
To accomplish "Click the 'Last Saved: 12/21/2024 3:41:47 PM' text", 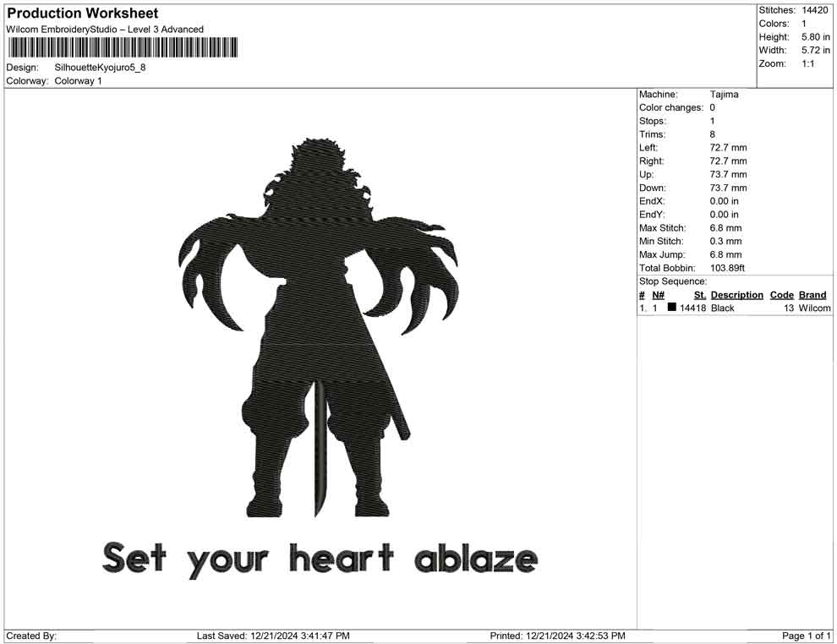I will [x=273, y=636].
